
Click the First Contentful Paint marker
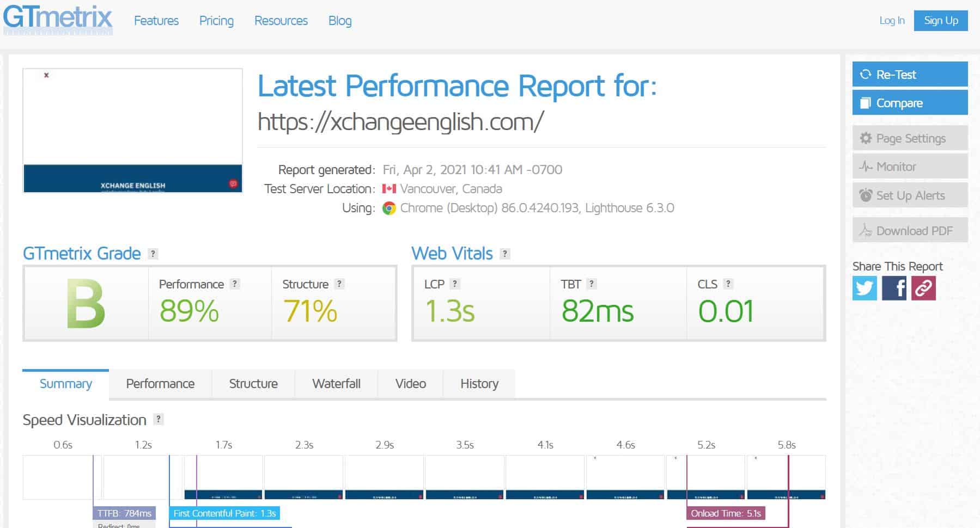click(224, 513)
